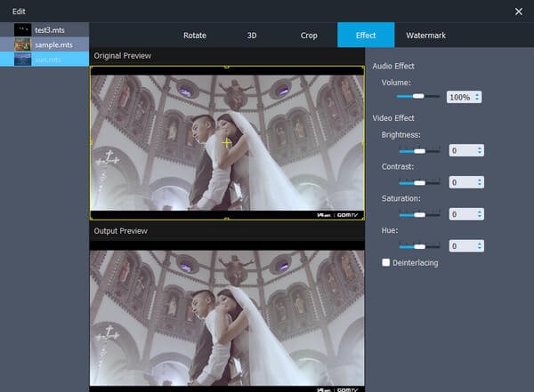
Task: Click the Audio Effect heading
Action: (x=393, y=66)
